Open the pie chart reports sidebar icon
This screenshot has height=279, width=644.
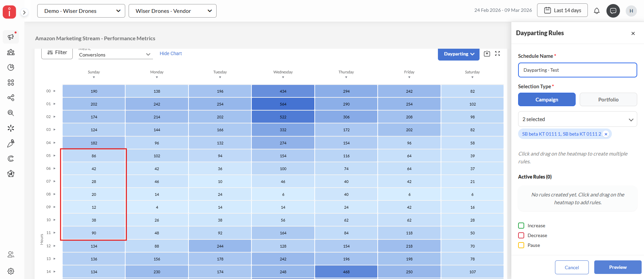coord(11,67)
